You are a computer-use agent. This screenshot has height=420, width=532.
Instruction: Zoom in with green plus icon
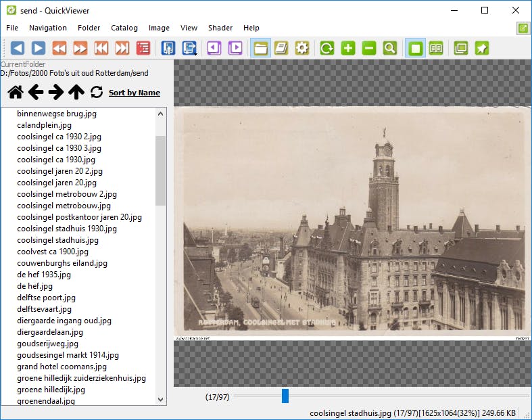(x=348, y=48)
